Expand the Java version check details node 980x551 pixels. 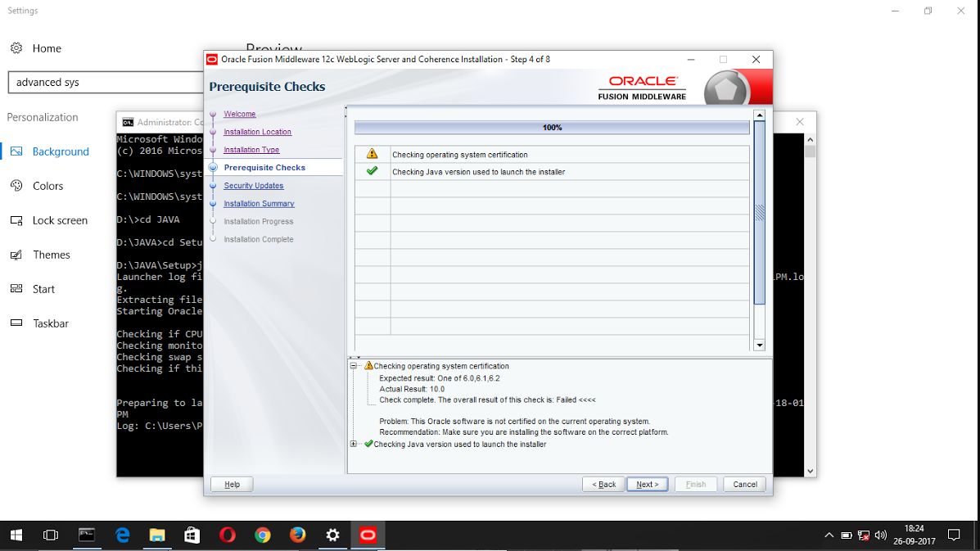tap(354, 445)
